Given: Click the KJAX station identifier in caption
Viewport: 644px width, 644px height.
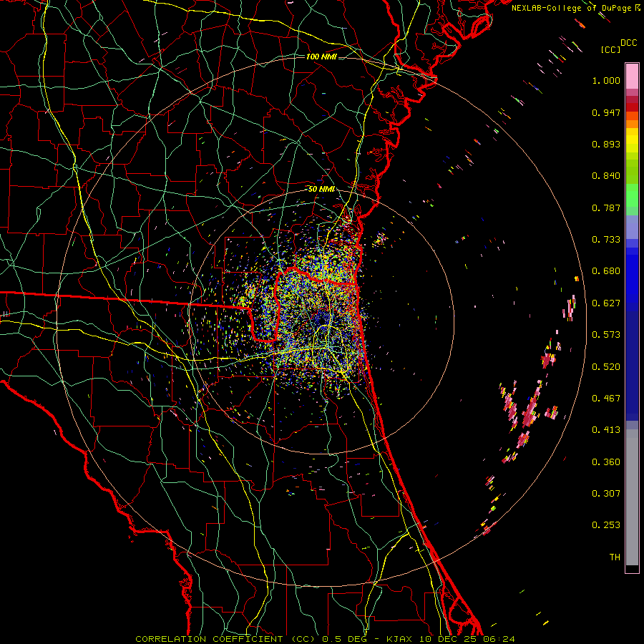Looking at the screenshot, I should 399,639.
